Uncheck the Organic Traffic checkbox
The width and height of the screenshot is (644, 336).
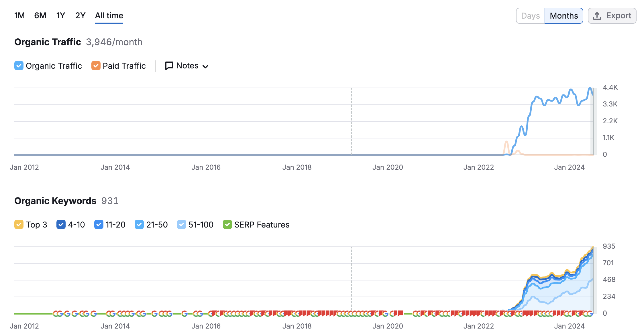(19, 66)
